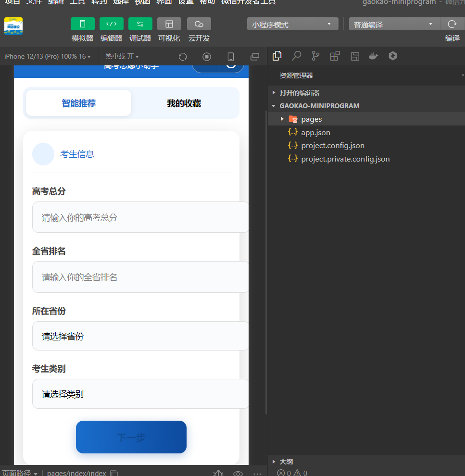Open the 页面路径 page path dropdown

coord(19,473)
